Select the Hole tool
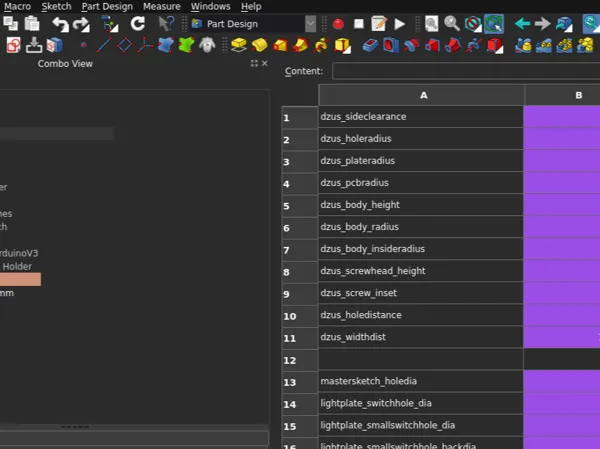 391,45
